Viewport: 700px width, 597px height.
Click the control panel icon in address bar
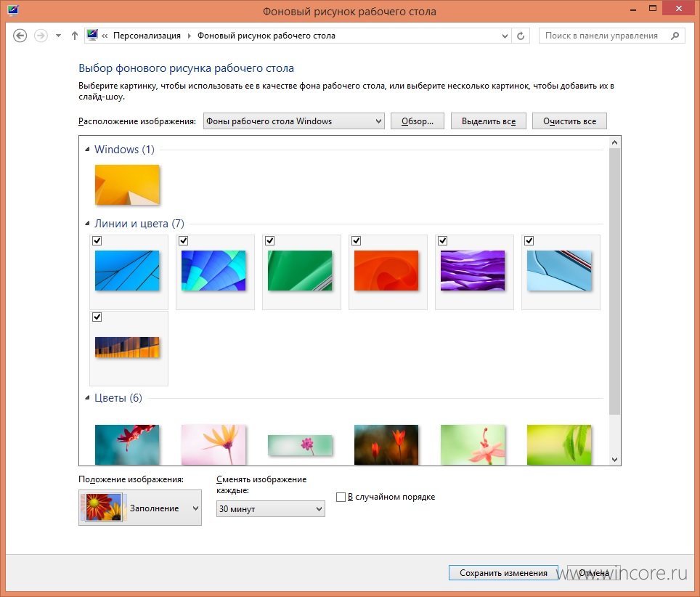click(92, 36)
